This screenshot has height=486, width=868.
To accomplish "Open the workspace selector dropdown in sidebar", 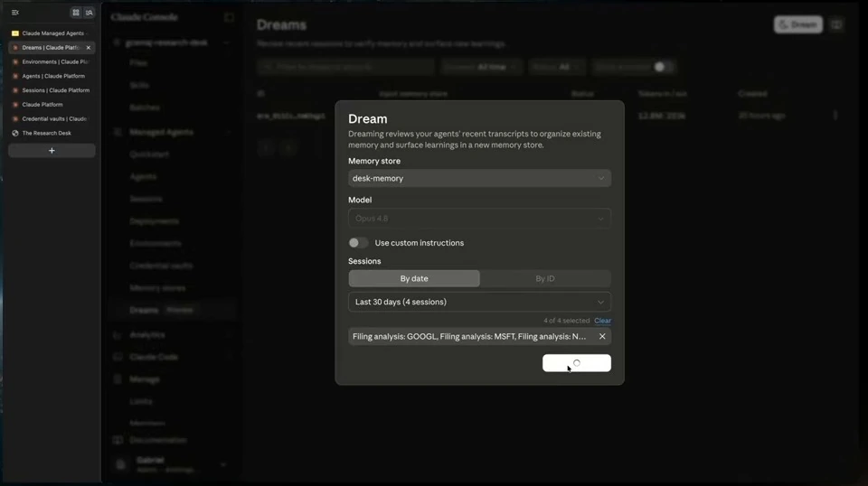I will coord(174,42).
